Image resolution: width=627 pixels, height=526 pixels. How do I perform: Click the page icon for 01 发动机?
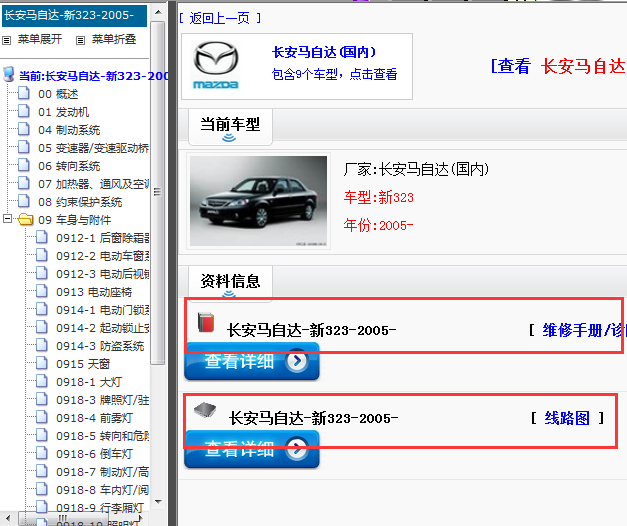(x=24, y=111)
